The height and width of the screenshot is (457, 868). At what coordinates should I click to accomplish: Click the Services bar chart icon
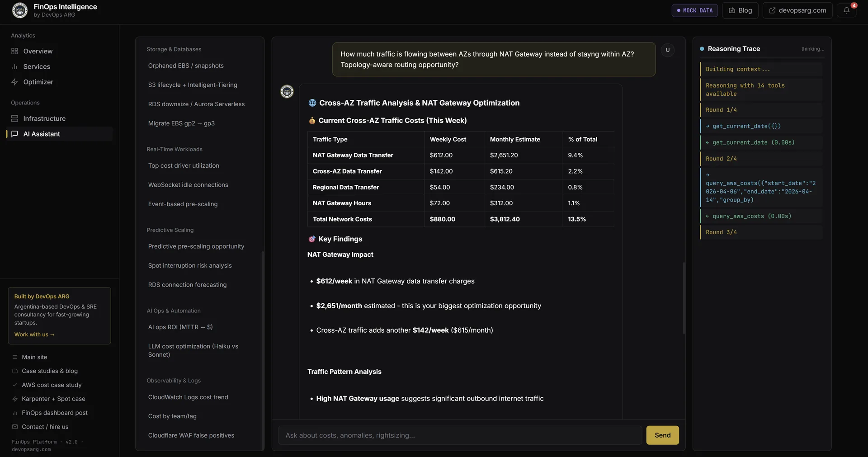point(14,66)
